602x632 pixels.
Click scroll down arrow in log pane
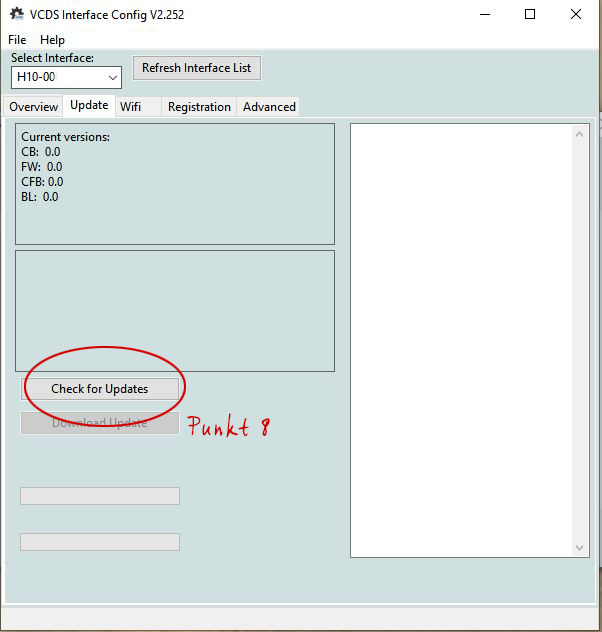579,548
